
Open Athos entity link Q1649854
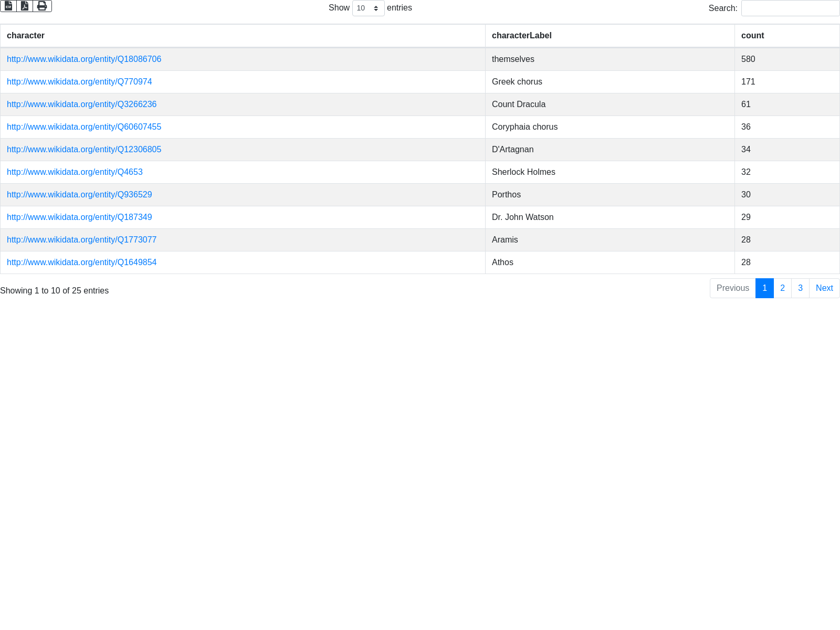tap(81, 262)
